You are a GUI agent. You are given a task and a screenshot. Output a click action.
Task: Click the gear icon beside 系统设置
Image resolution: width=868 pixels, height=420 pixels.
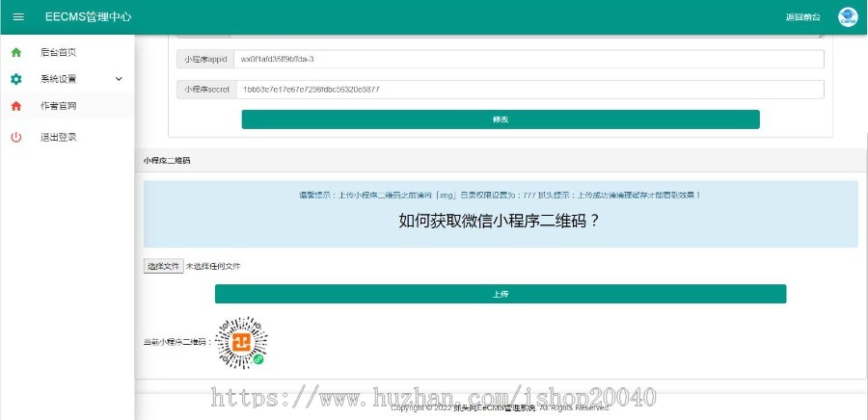(x=16, y=79)
